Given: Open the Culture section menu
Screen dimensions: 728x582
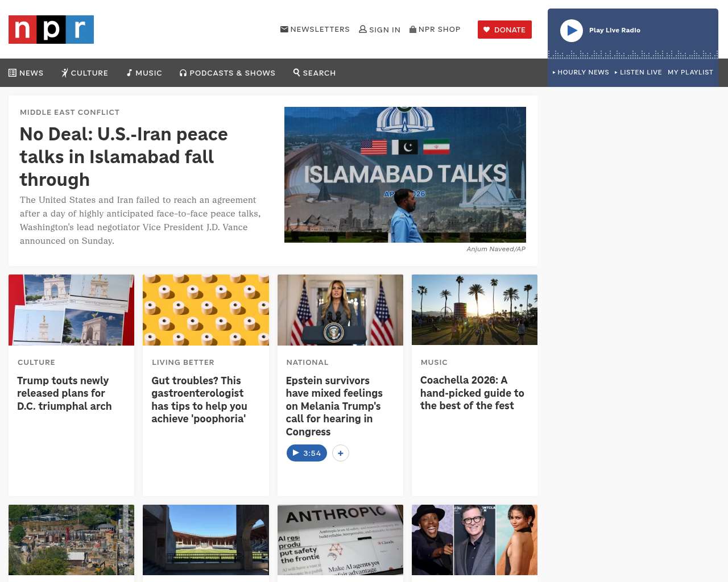Looking at the screenshot, I should [x=85, y=73].
